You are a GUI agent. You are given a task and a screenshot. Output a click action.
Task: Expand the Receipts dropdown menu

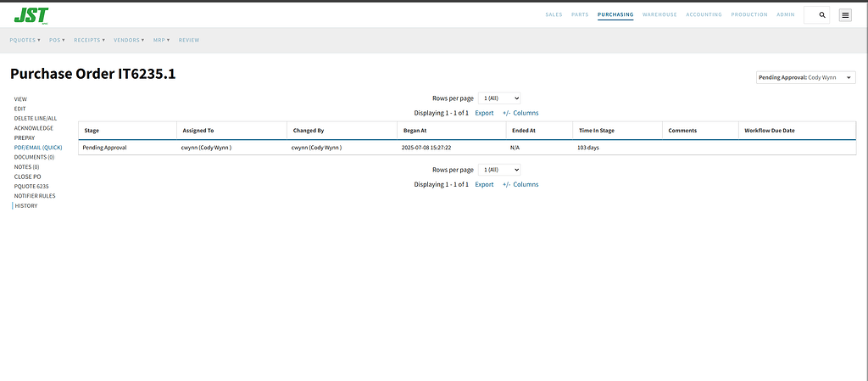point(89,41)
